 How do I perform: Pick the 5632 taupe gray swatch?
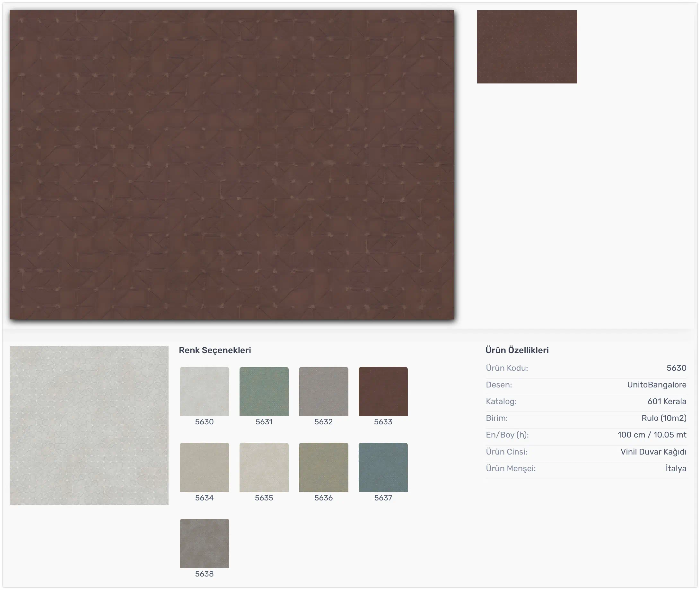coord(324,391)
